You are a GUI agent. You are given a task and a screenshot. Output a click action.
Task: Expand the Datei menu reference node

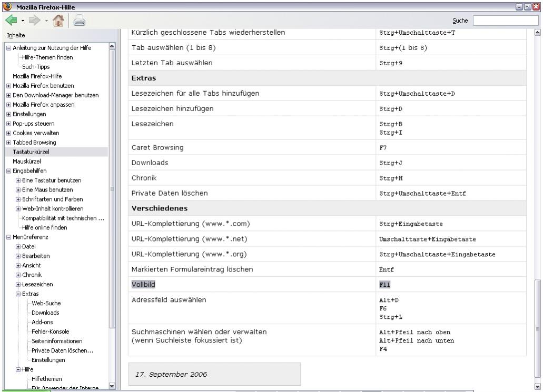18,247
